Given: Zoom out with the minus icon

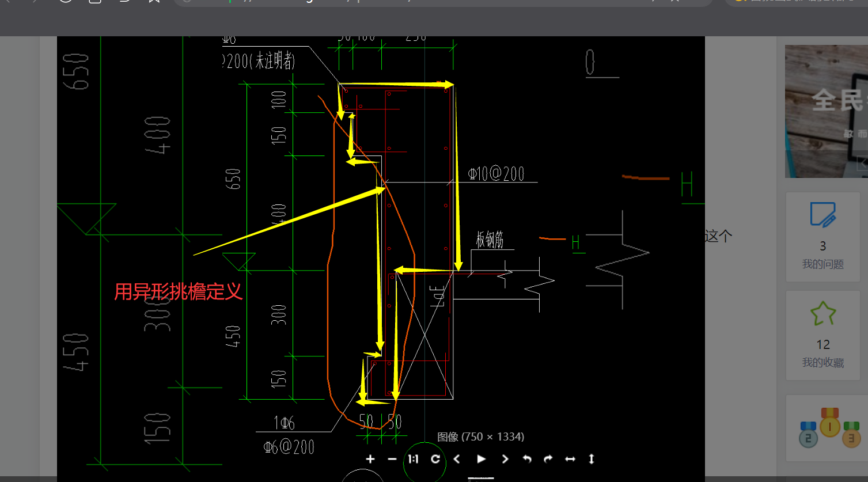Looking at the screenshot, I should pyautogui.click(x=392, y=459).
